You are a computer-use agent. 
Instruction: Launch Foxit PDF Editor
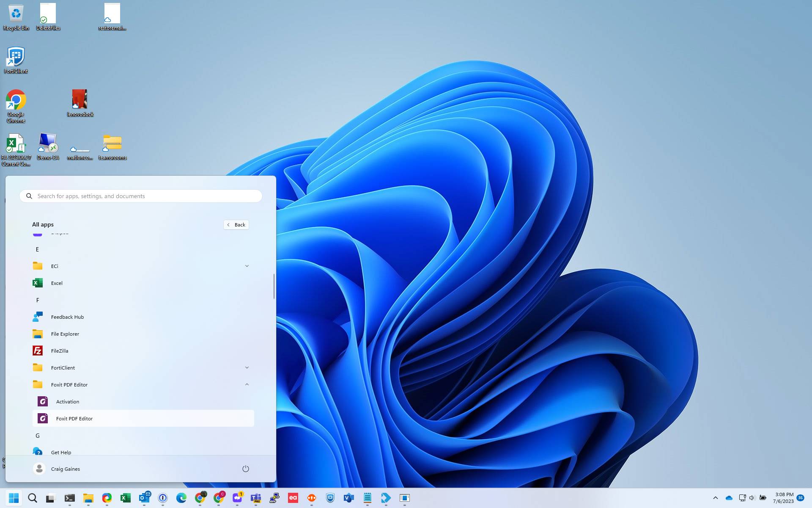click(x=74, y=418)
